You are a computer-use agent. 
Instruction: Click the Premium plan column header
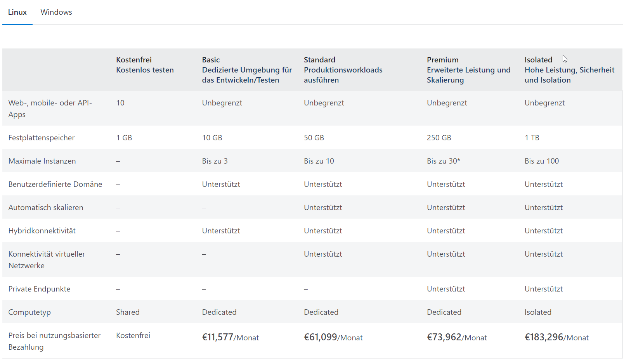tap(442, 60)
